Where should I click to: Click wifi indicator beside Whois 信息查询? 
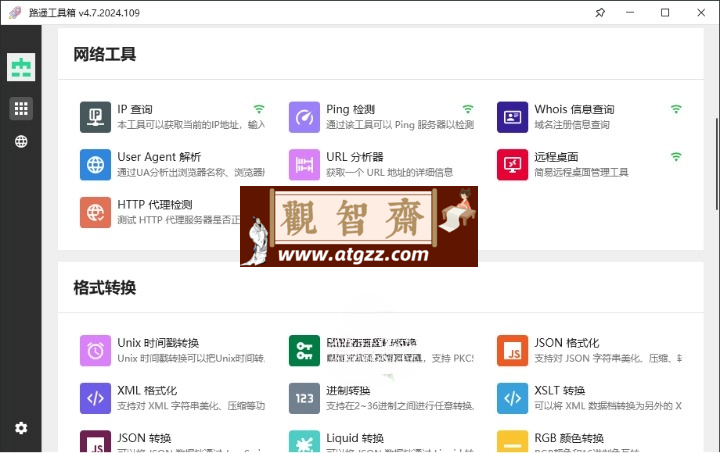pyautogui.click(x=676, y=109)
